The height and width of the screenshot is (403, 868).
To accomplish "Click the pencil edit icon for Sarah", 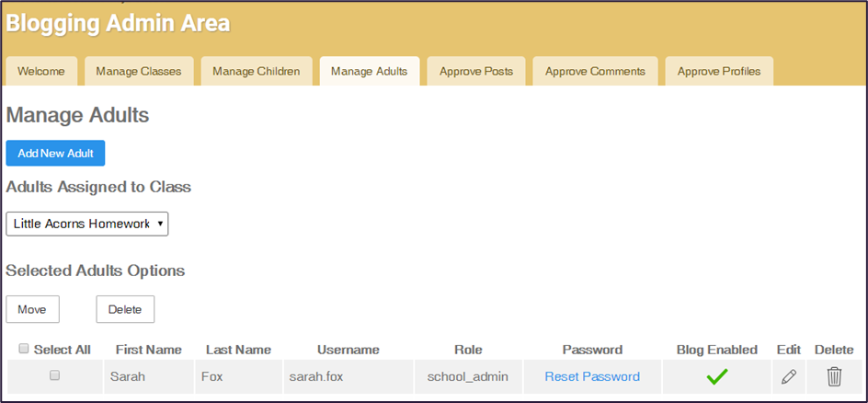I will pyautogui.click(x=788, y=376).
